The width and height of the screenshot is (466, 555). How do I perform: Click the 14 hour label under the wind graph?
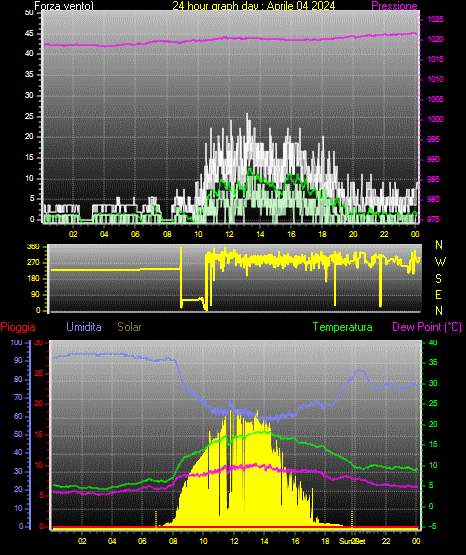tap(260, 234)
